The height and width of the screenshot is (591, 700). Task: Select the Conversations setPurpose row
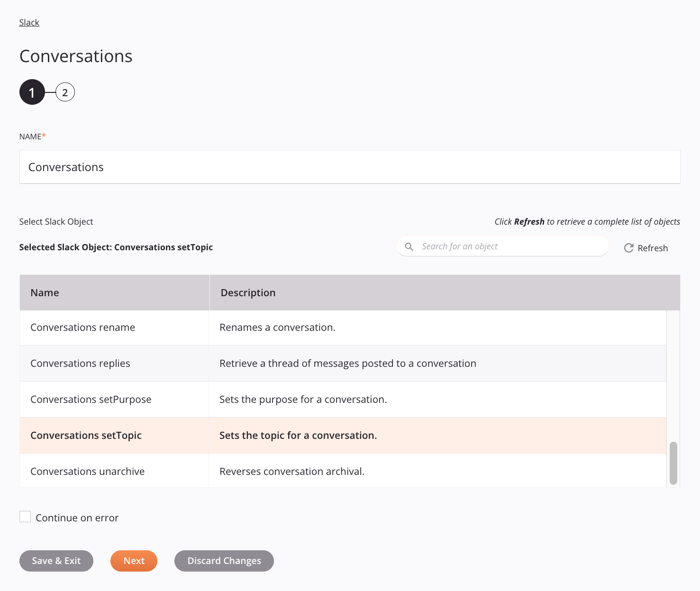tap(343, 400)
